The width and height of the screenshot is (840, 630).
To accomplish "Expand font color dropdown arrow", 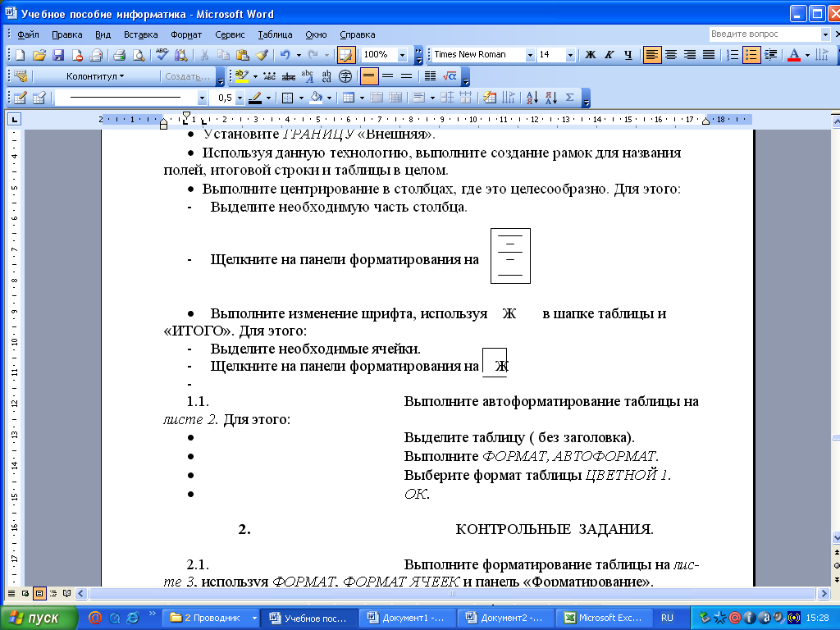I will 807,55.
